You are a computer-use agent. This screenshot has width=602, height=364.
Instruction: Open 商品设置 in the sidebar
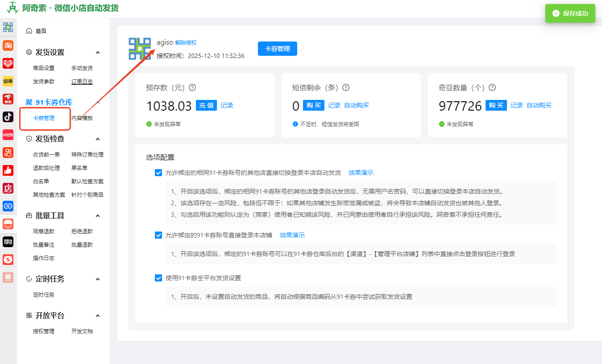(x=44, y=68)
